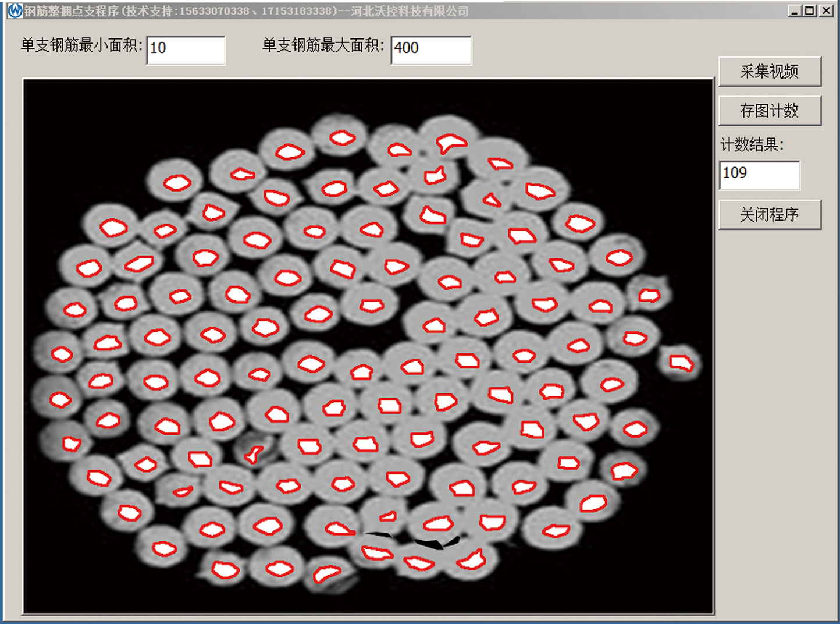
Task: Click the isolated rebar outside the bundle's right edge
Action: click(681, 363)
